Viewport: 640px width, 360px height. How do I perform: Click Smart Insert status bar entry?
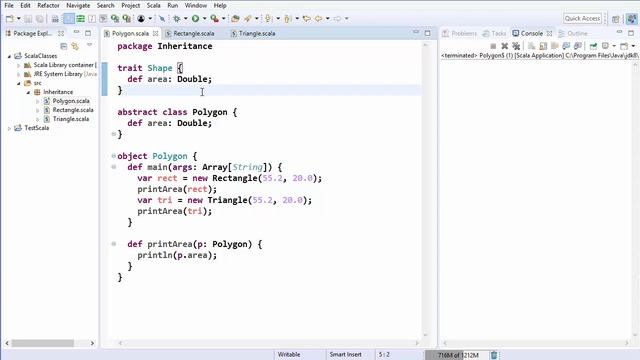point(345,355)
